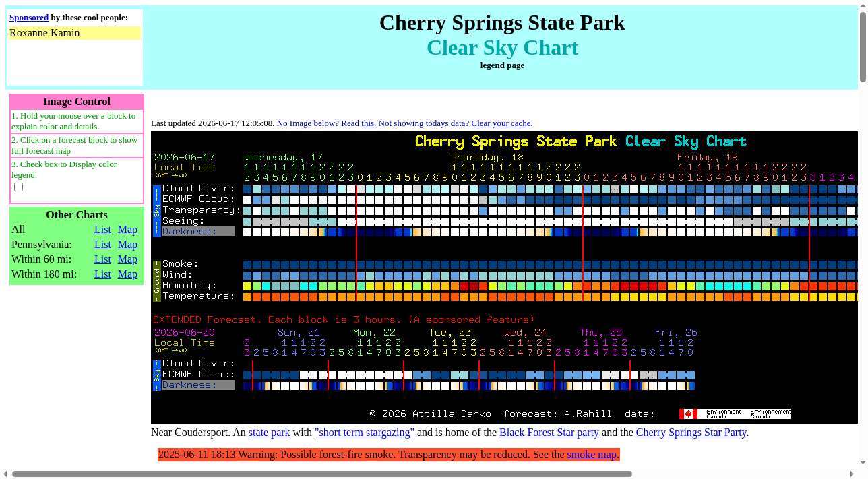Open the Pennsylvania Map link
Viewport: 868px width, 479px height.
tap(127, 245)
